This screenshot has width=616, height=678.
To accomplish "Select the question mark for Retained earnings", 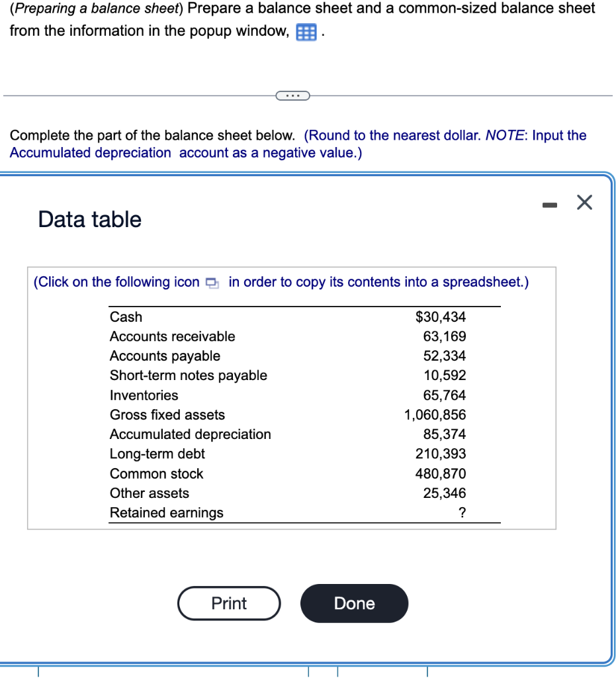I will (x=461, y=512).
